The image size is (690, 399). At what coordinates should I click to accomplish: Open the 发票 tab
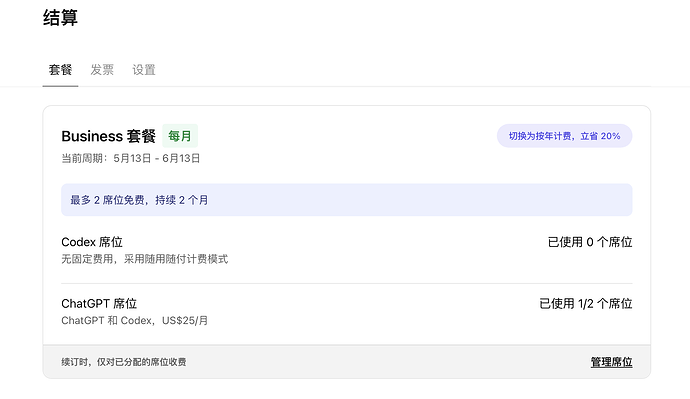coord(102,70)
